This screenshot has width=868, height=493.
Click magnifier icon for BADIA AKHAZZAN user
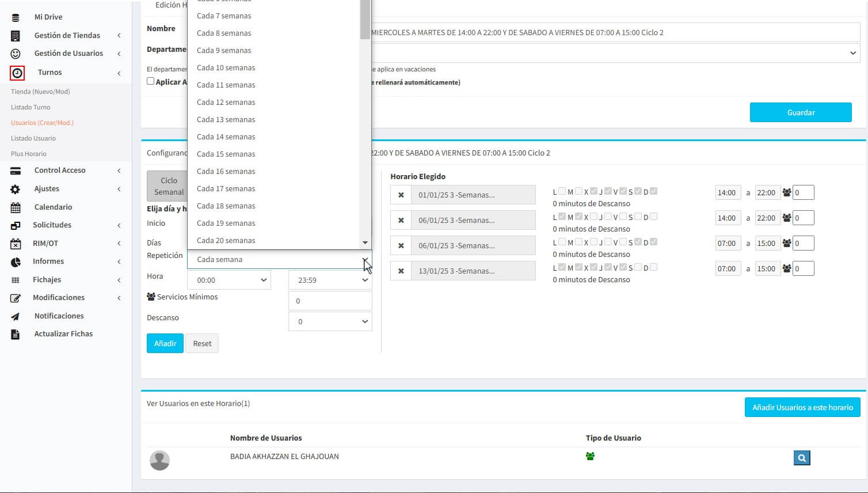(x=802, y=458)
